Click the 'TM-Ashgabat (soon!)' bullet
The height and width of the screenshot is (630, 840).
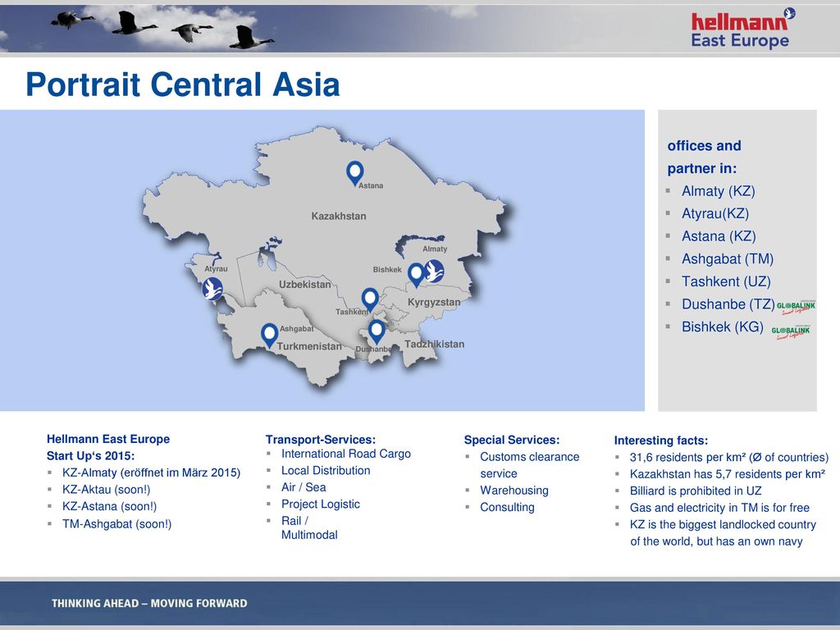(116, 524)
